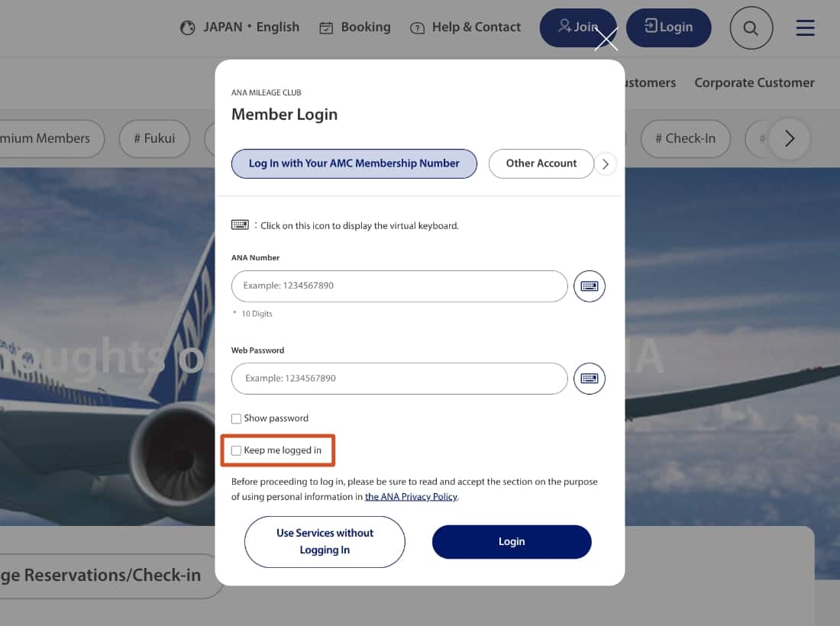Switch to Other Account tab
Image resolution: width=840 pixels, height=626 pixels.
[x=541, y=163]
